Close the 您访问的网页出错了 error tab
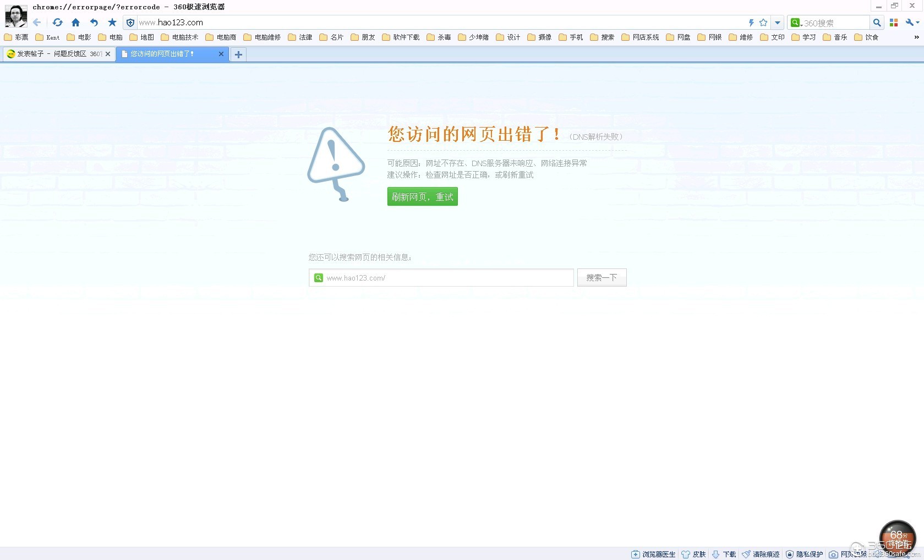Image resolution: width=924 pixels, height=560 pixels. pyautogui.click(x=221, y=54)
